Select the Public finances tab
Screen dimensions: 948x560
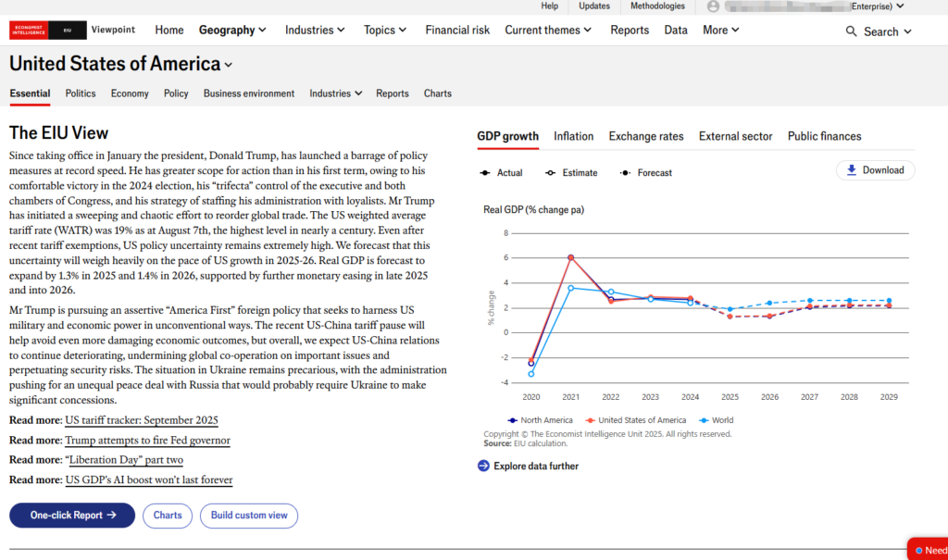[824, 136]
